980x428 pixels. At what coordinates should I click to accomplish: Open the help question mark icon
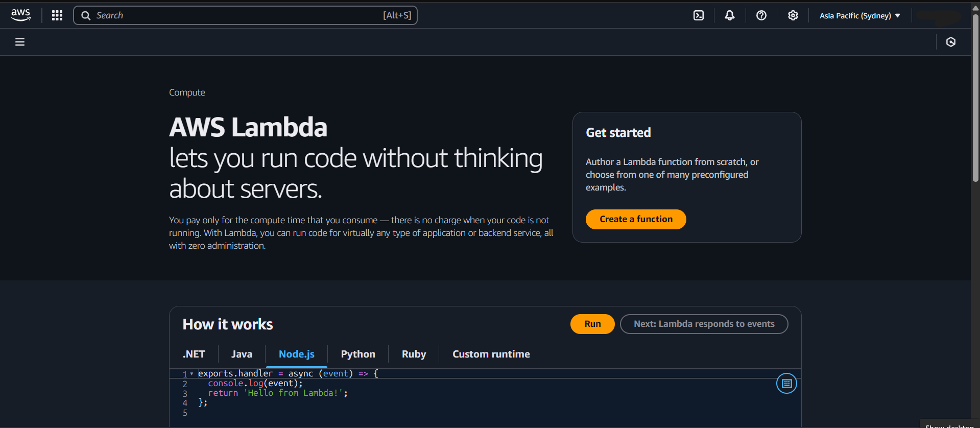pyautogui.click(x=761, y=15)
